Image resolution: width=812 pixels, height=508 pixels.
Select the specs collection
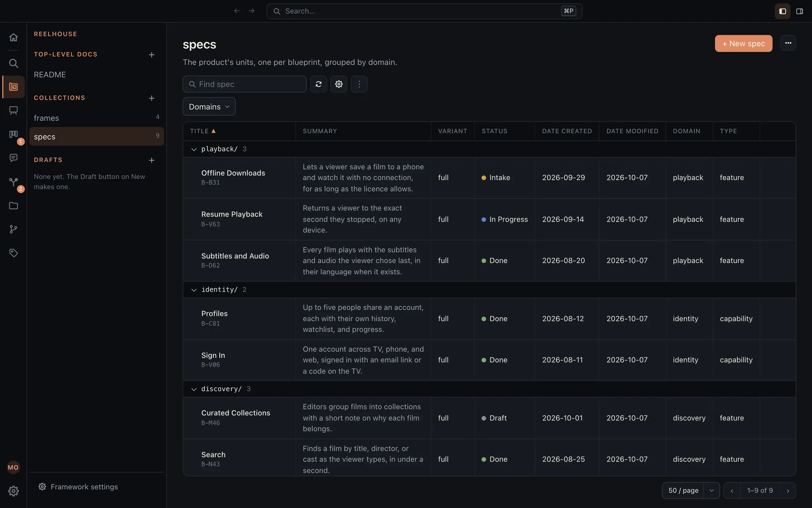point(96,136)
